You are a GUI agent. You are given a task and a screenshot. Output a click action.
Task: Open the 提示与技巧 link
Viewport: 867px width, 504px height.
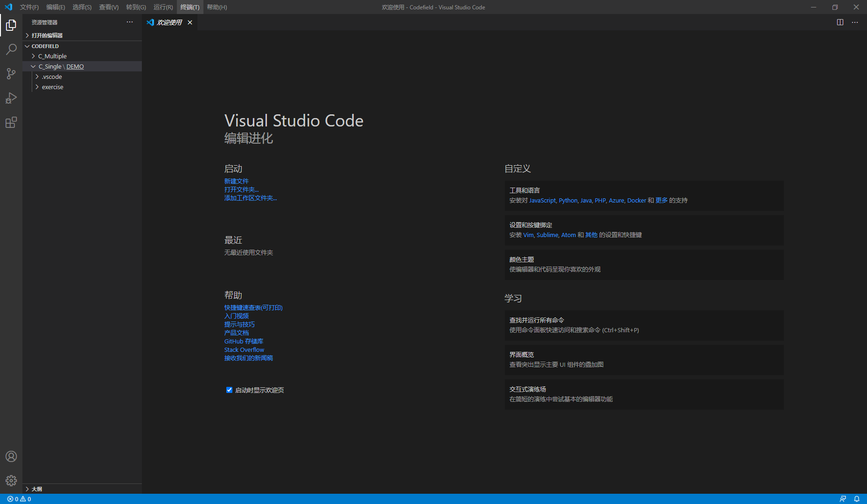pos(239,324)
